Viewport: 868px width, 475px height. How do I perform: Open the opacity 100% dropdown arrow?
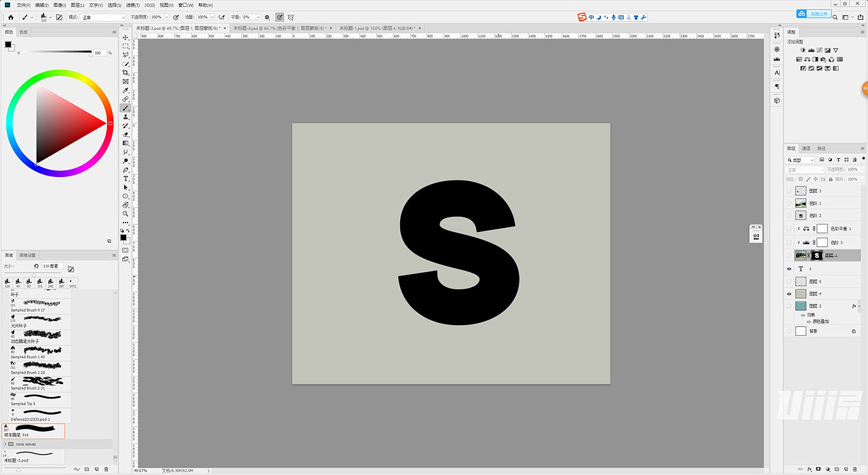(x=165, y=17)
